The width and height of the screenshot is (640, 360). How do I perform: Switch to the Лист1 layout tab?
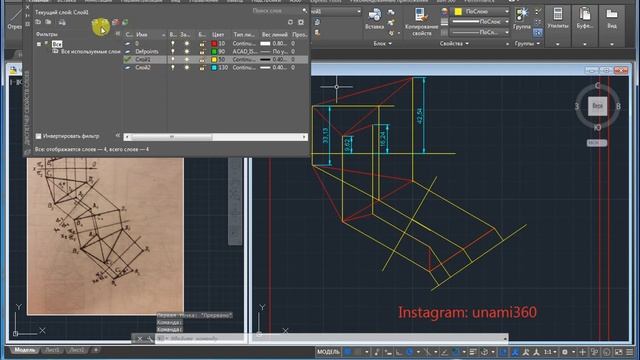(x=52, y=350)
